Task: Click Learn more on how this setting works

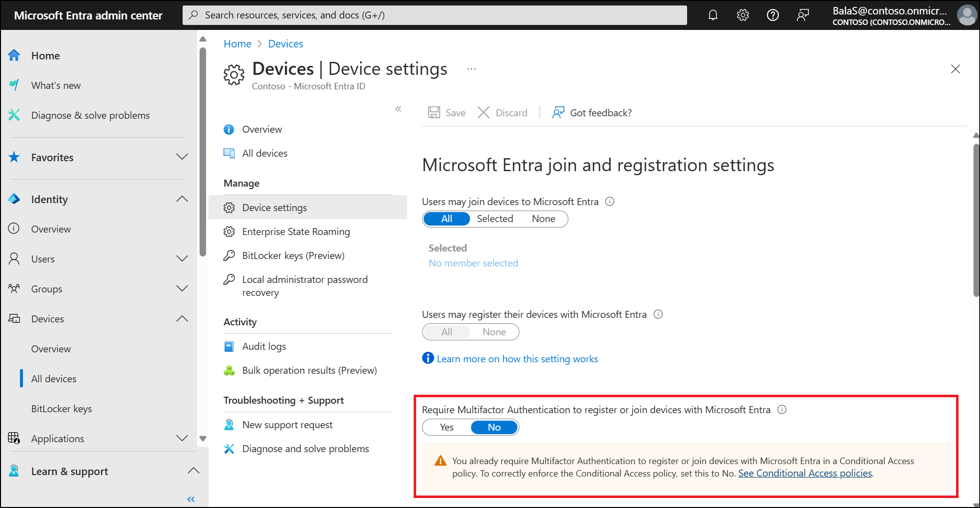Action: (x=517, y=359)
